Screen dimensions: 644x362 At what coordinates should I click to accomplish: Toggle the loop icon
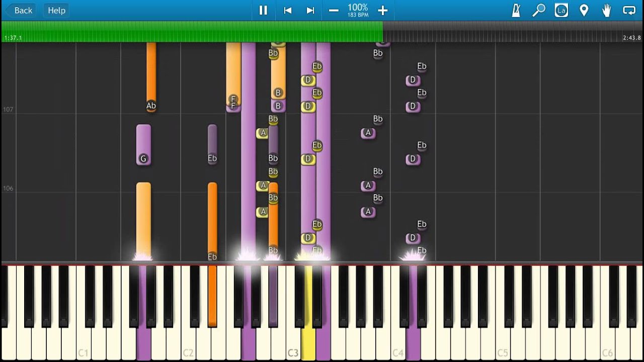(x=629, y=10)
